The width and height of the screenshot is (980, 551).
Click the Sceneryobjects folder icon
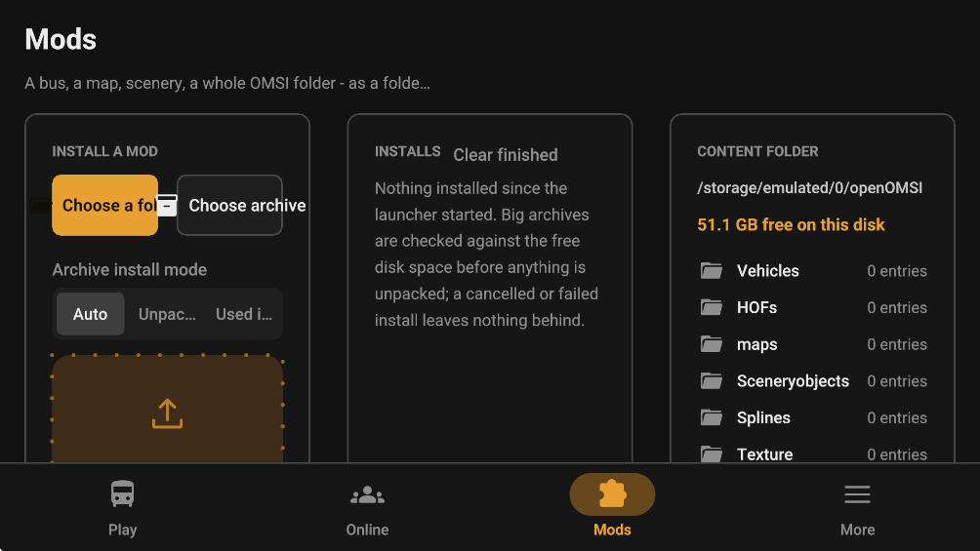712,381
